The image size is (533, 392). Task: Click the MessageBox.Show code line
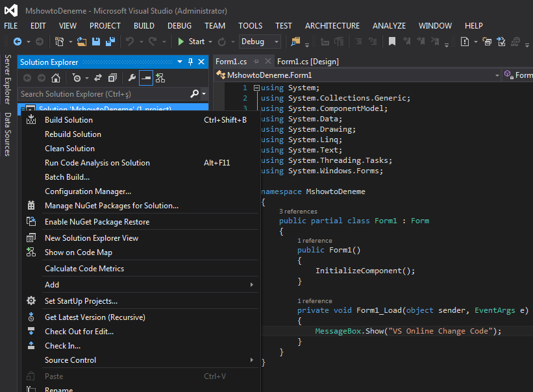tap(408, 331)
